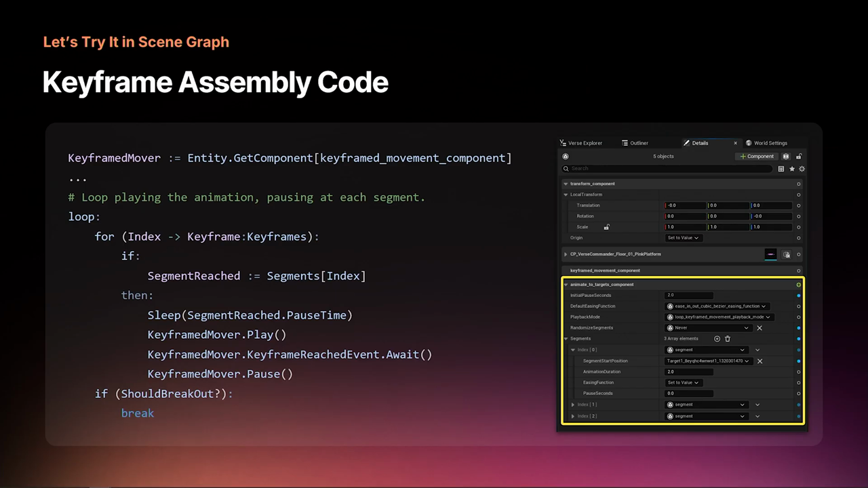Open the Index [0] element options chevron

[x=757, y=350]
